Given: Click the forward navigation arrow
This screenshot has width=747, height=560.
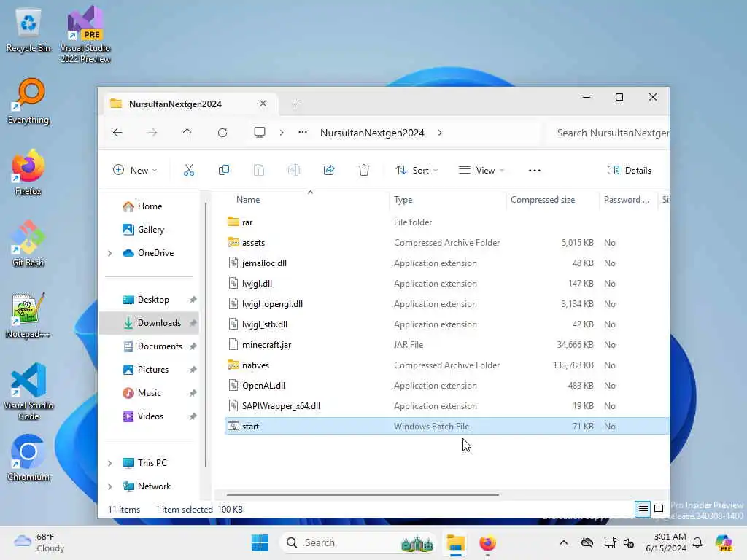Looking at the screenshot, I should tap(152, 133).
